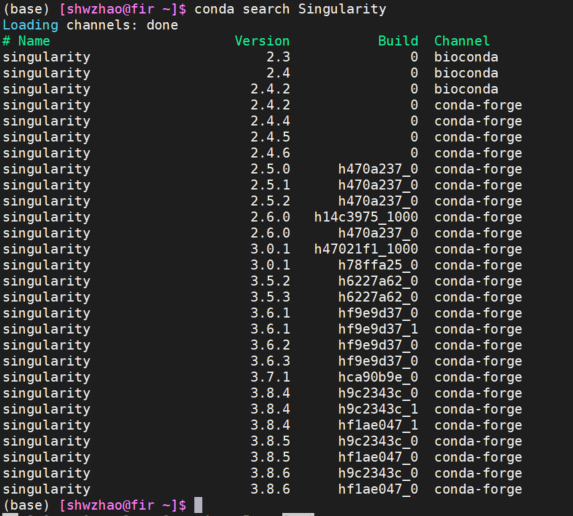The width and height of the screenshot is (573, 516).
Task: Click the '[shwzhao@fir ~]$' prompt on the last line
Action: 122,505
